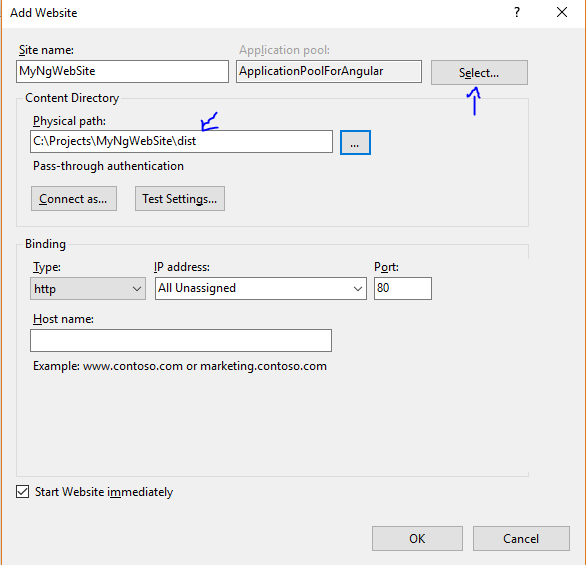The width and height of the screenshot is (586, 565).
Task: Focus the Site name field containing MyNgWebSite
Action: click(x=123, y=71)
